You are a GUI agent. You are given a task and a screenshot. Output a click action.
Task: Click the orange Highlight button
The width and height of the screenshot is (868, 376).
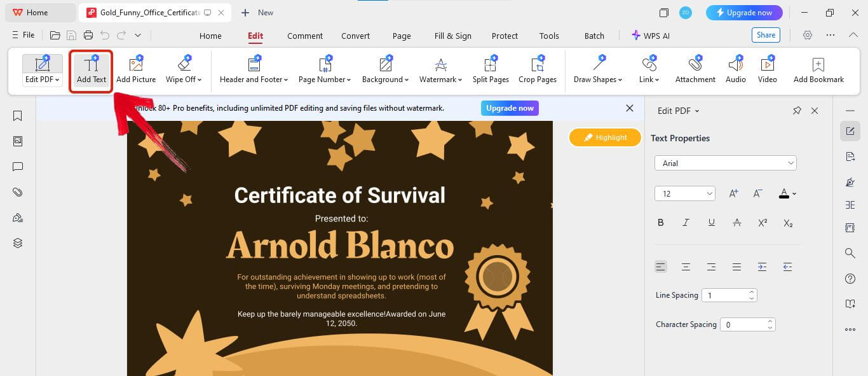605,137
